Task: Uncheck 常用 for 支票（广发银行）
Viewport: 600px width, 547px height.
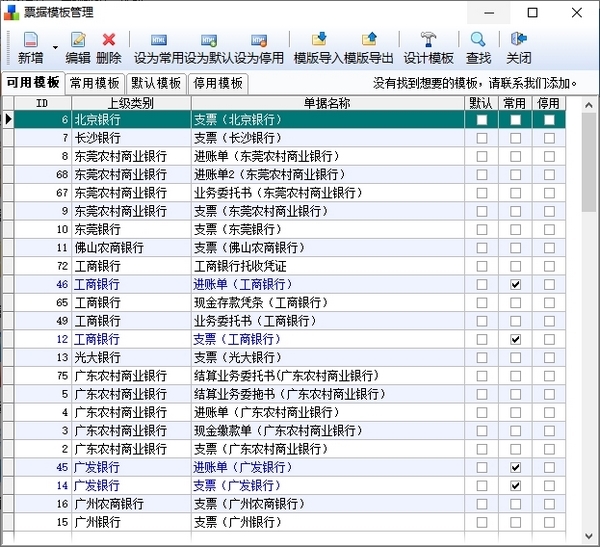Action: (515, 486)
